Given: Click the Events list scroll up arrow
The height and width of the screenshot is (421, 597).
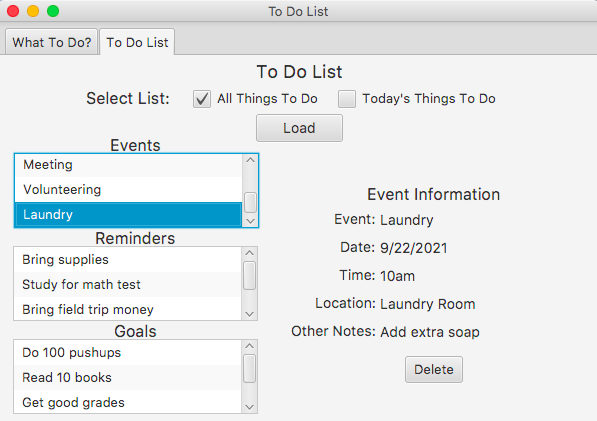Looking at the screenshot, I should 250,160.
